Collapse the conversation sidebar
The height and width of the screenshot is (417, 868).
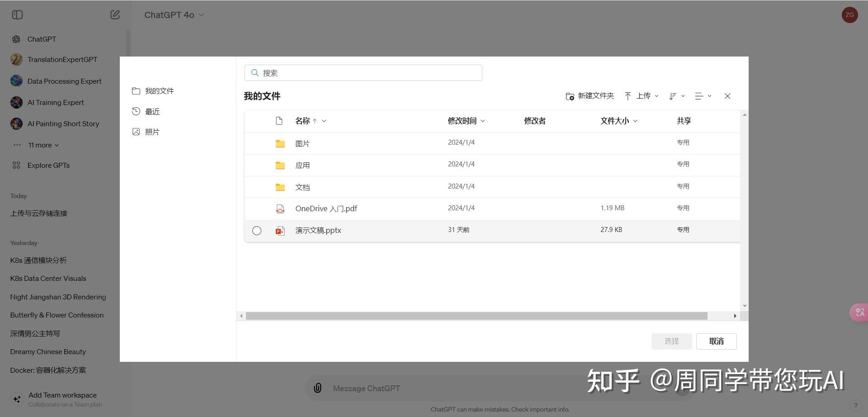click(x=17, y=14)
